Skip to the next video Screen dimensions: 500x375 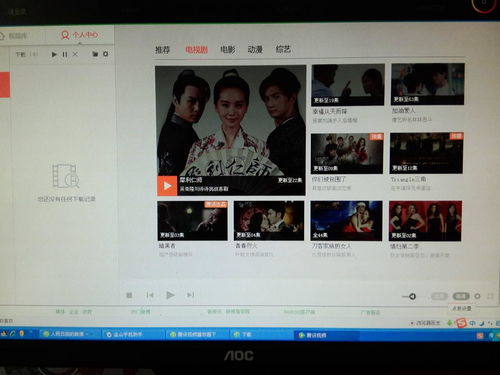click(190, 295)
